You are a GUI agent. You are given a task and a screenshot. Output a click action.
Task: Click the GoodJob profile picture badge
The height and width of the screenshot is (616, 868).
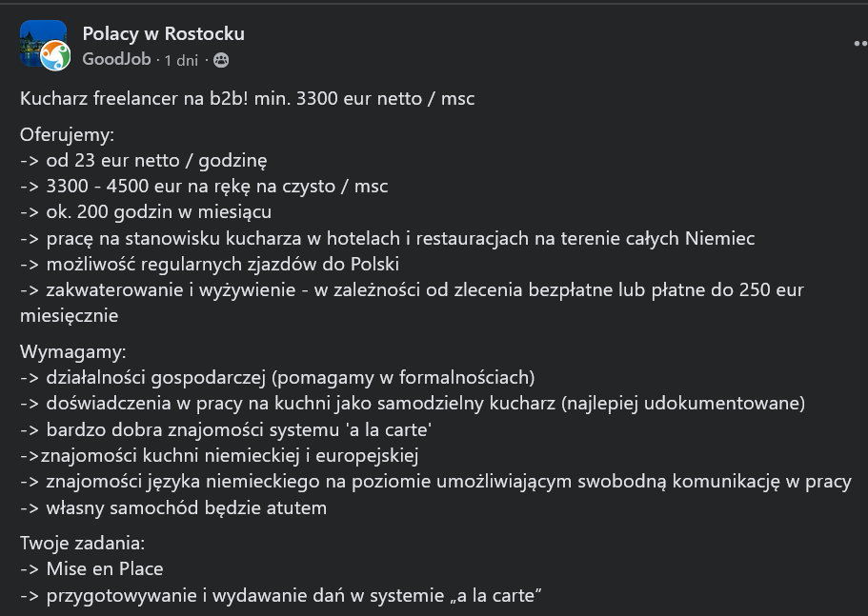pyautogui.click(x=54, y=56)
